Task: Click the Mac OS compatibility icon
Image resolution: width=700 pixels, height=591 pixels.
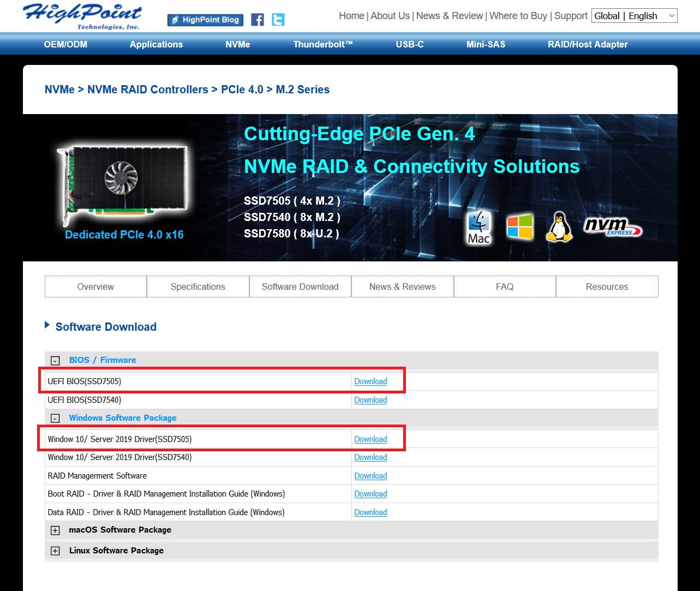Action: (x=479, y=228)
